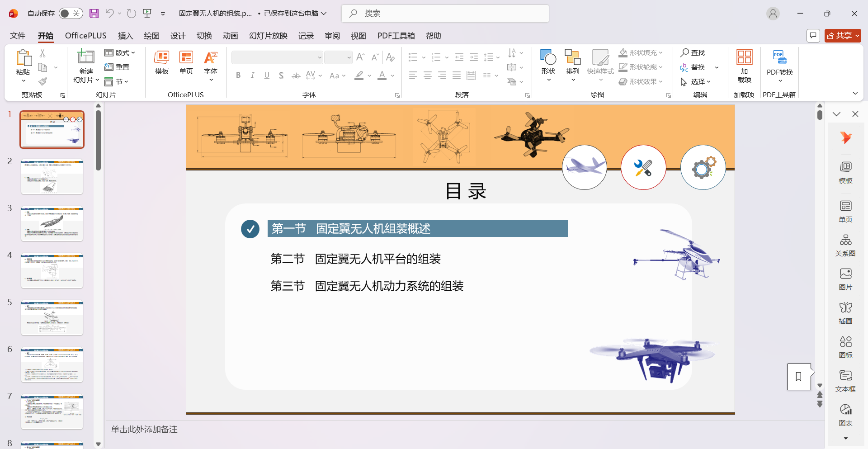Image resolution: width=868 pixels, height=449 pixels.
Task: Toggle justify text alignment
Action: tap(457, 76)
